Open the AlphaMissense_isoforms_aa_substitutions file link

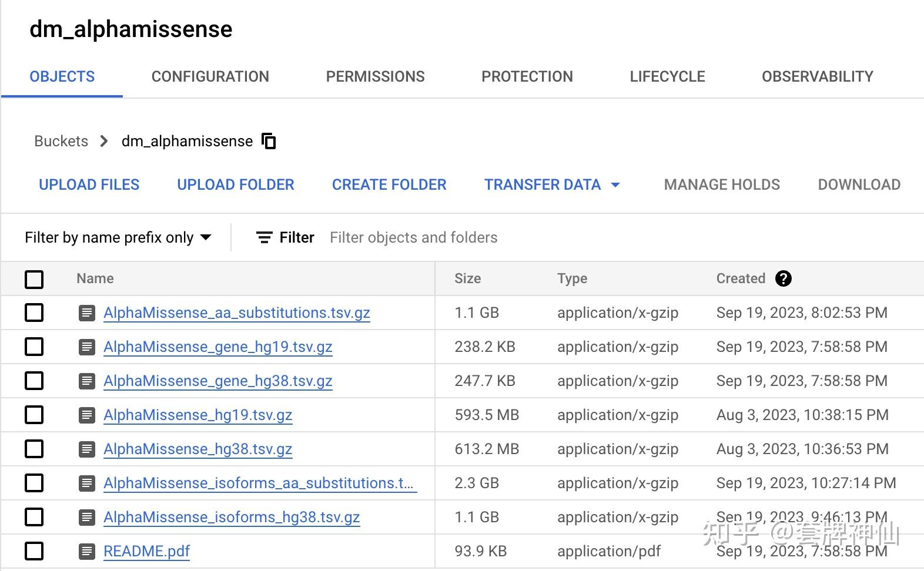(259, 483)
